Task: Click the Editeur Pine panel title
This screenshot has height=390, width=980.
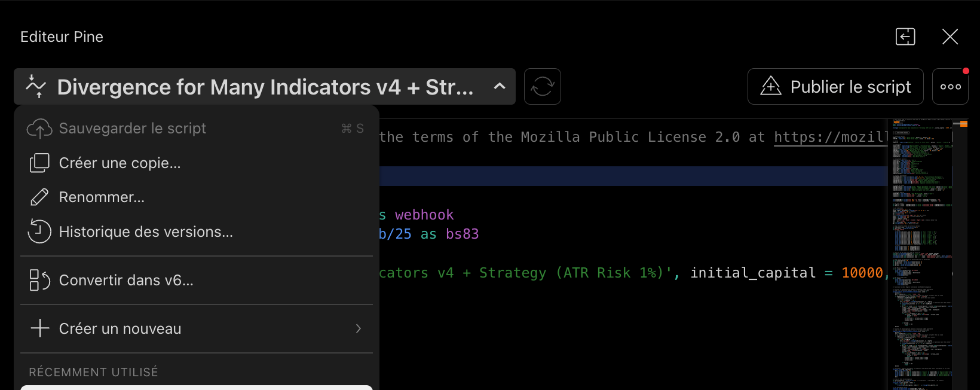Action: point(62,36)
